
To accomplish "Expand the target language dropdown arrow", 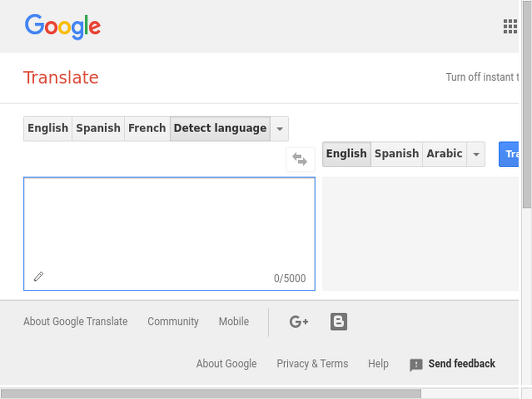I will tap(476, 154).
